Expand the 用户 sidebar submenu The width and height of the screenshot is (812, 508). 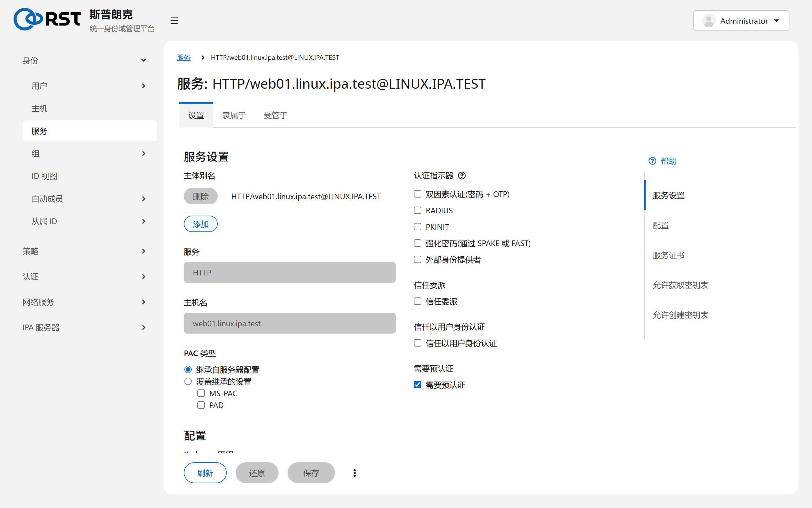[144, 86]
